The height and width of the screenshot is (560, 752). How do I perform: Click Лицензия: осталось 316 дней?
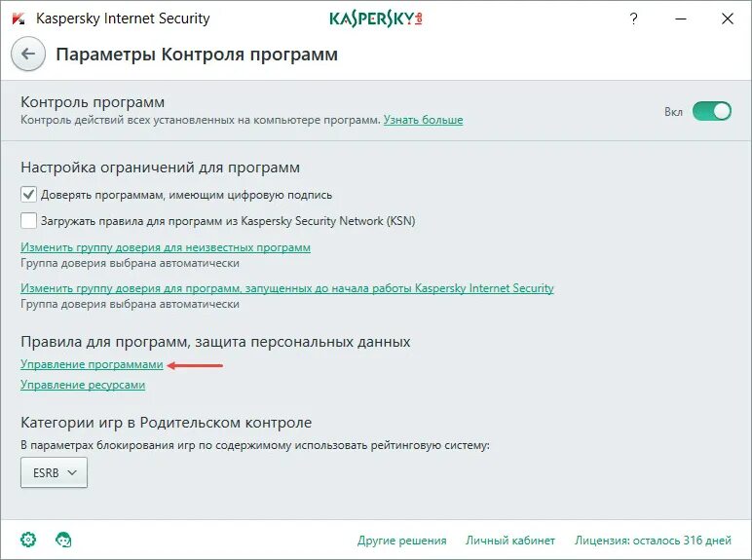click(x=654, y=541)
